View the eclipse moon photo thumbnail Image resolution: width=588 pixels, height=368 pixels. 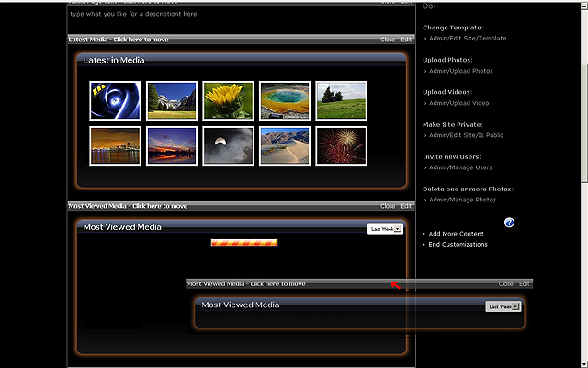(x=229, y=145)
